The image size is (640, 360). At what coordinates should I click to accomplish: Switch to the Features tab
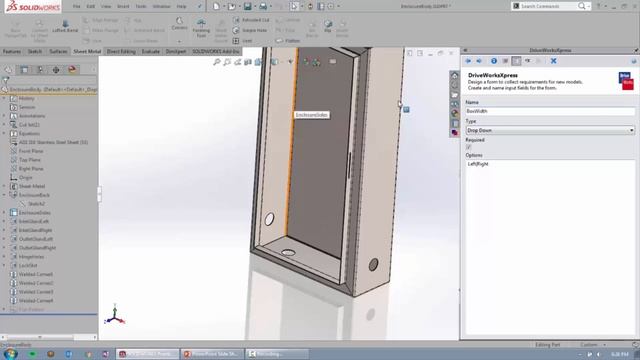(12, 51)
